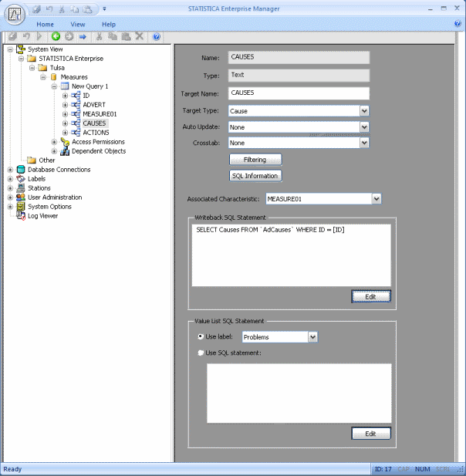Expand the User Administration node
The width and height of the screenshot is (466, 476).
pyautogui.click(x=10, y=197)
